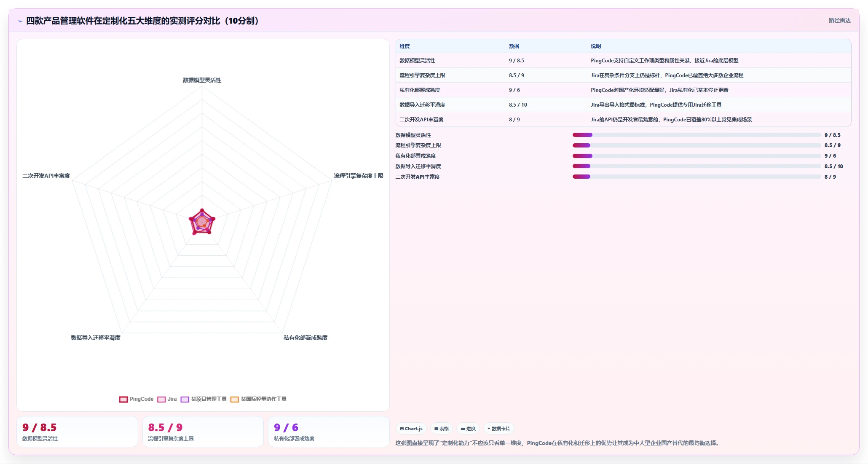Image resolution: width=868 pixels, height=464 pixels.
Task: Click progress value 8 / 9 beside bar
Action: [x=830, y=177]
